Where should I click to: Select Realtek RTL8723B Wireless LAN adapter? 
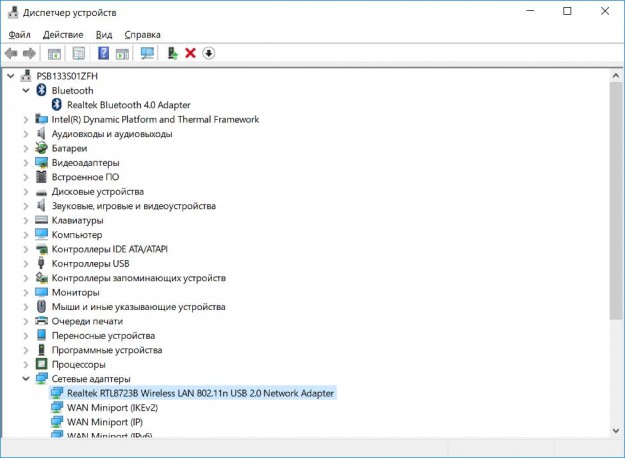click(200, 394)
